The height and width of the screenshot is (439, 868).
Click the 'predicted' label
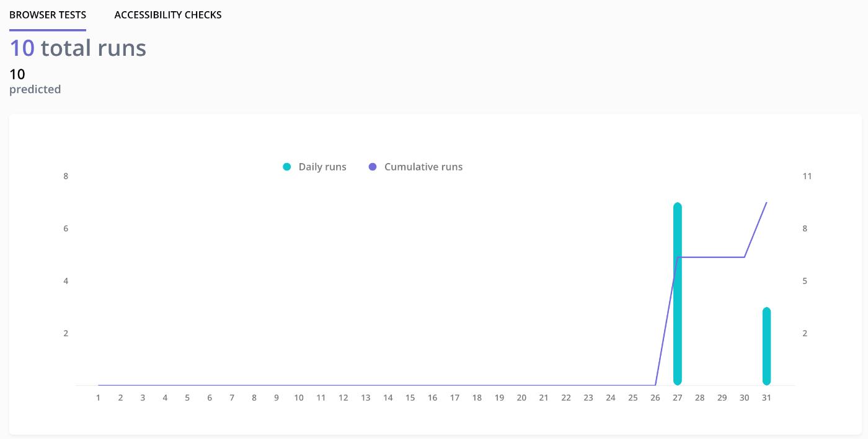[35, 89]
